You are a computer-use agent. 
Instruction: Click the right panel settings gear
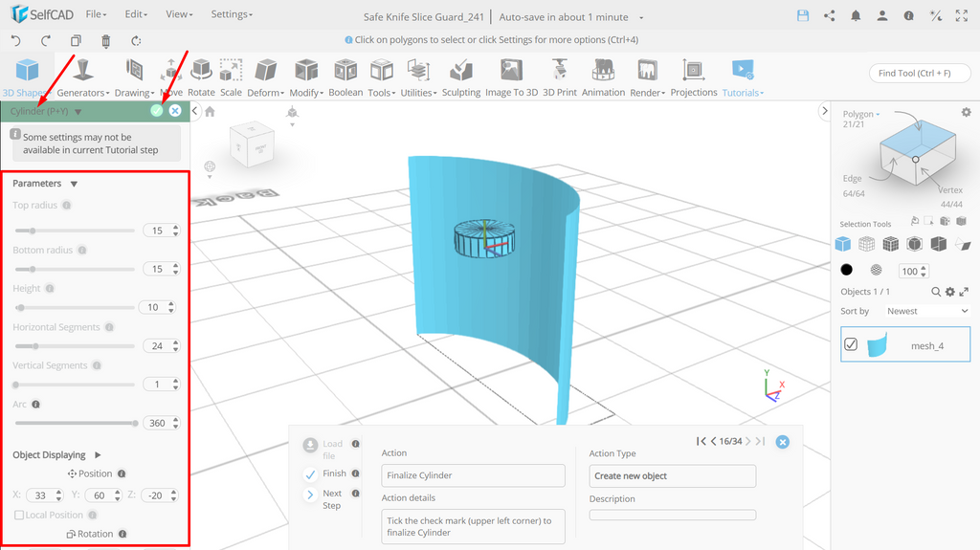[x=967, y=113]
